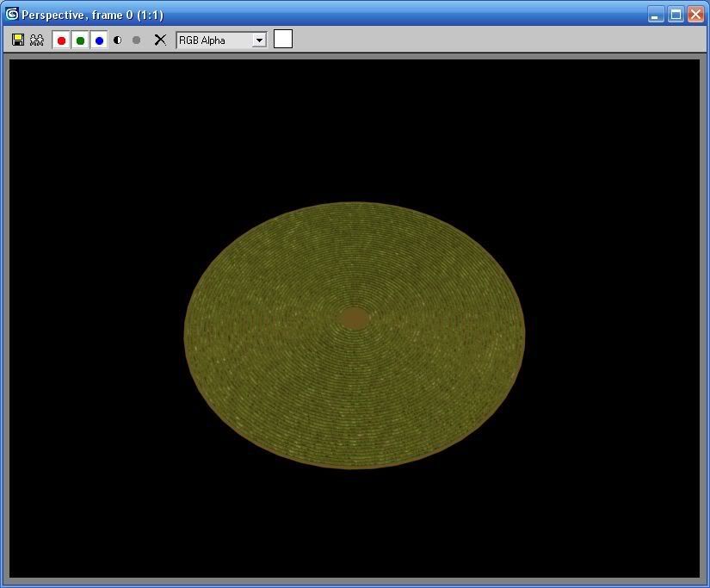The height and width of the screenshot is (588, 710).
Task: Clone the rendered frame window
Action: (x=37, y=40)
